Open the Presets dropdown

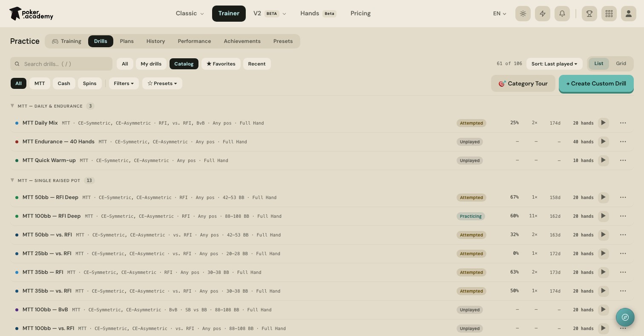pyautogui.click(x=162, y=83)
